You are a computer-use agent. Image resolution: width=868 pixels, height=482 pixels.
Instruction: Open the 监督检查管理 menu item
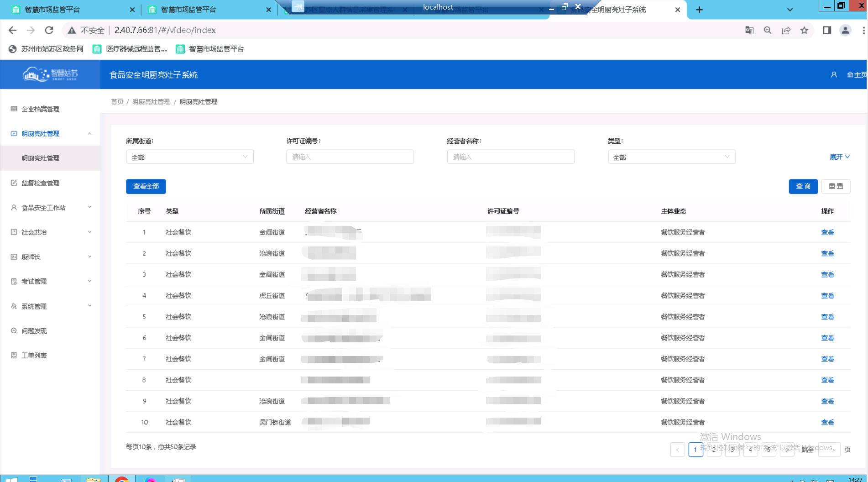[40, 183]
